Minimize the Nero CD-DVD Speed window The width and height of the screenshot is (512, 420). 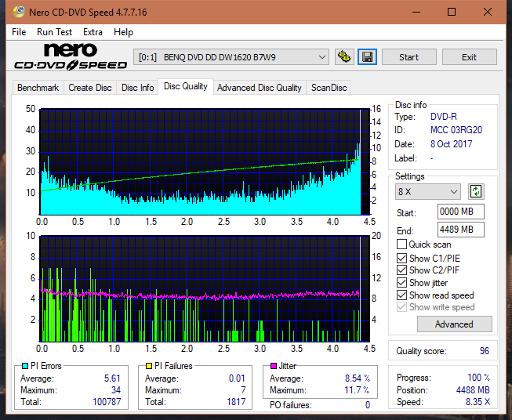click(x=416, y=12)
